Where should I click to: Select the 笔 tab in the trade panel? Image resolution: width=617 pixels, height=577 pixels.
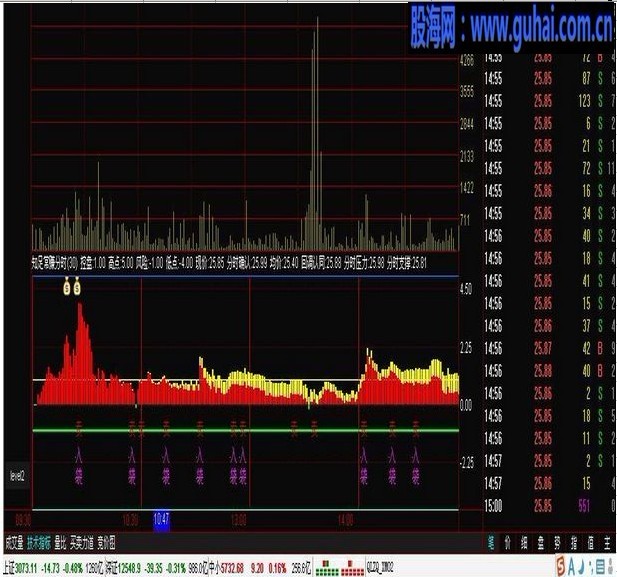[491, 544]
